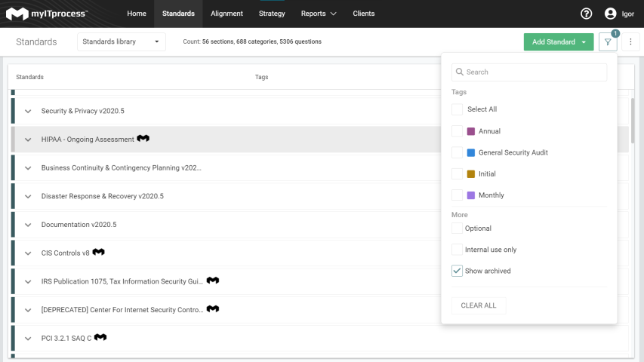644x362 pixels.
Task: Click the standards list vertical scrollbar
Action: [633, 121]
